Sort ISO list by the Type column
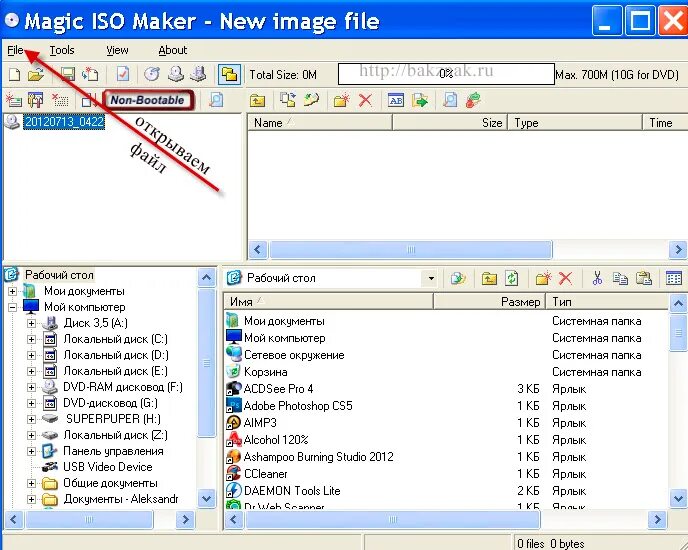This screenshot has height=550, width=688. 575,122
